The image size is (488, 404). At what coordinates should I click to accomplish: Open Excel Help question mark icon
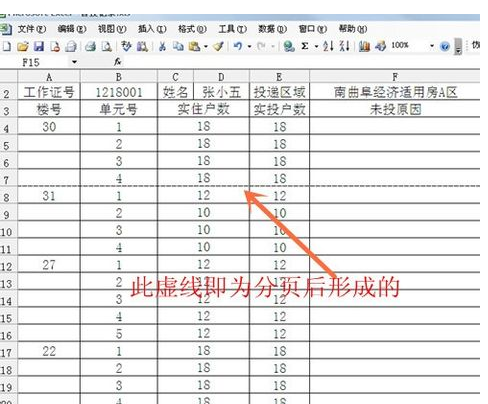(445, 46)
